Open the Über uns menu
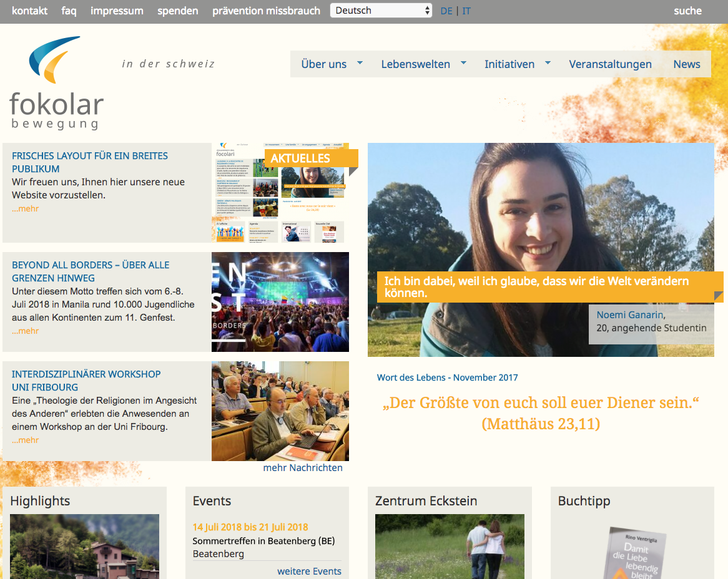The image size is (728, 579). pyautogui.click(x=324, y=64)
